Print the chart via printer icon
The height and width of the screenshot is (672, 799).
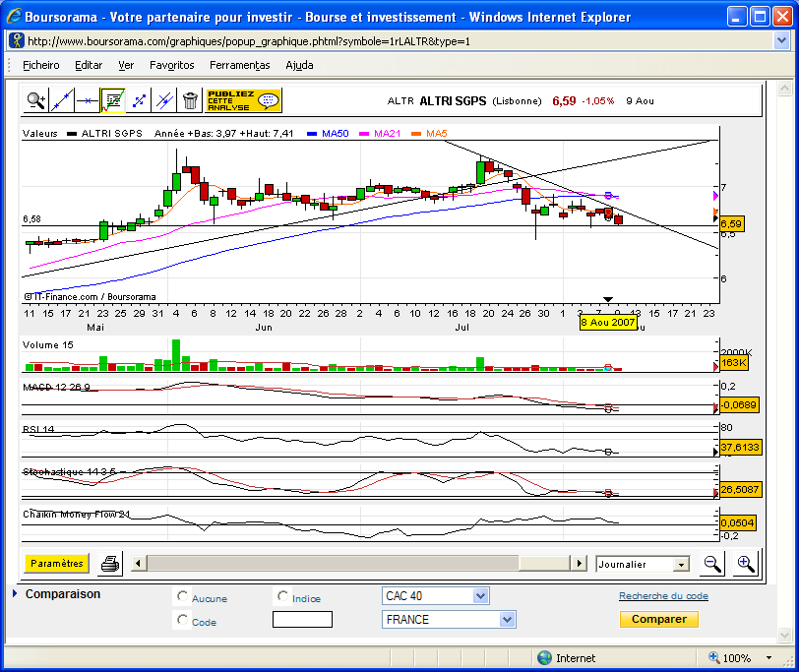[x=110, y=564]
